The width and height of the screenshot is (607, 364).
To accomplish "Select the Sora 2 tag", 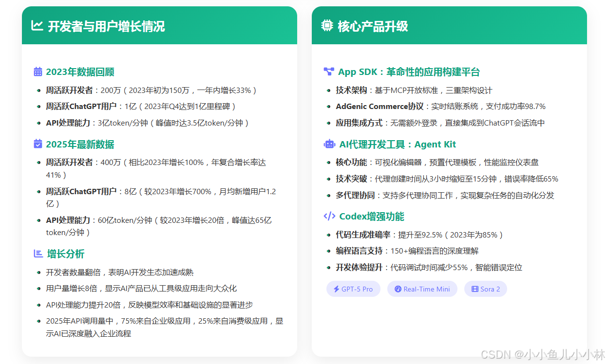I will [x=485, y=289].
